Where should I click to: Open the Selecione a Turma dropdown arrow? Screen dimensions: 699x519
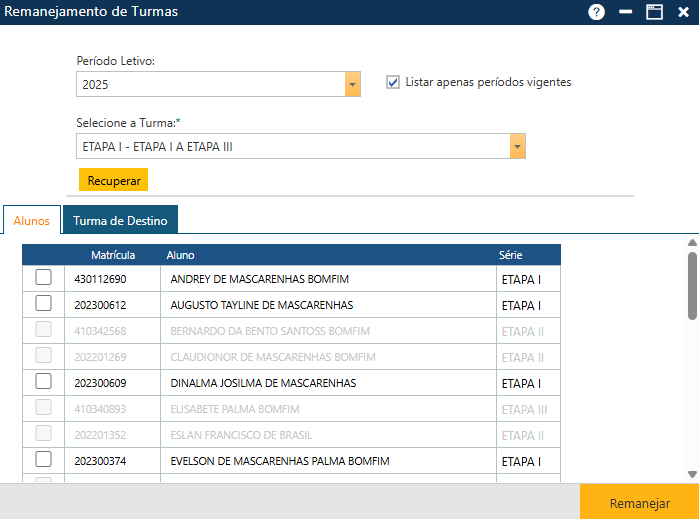coord(517,147)
